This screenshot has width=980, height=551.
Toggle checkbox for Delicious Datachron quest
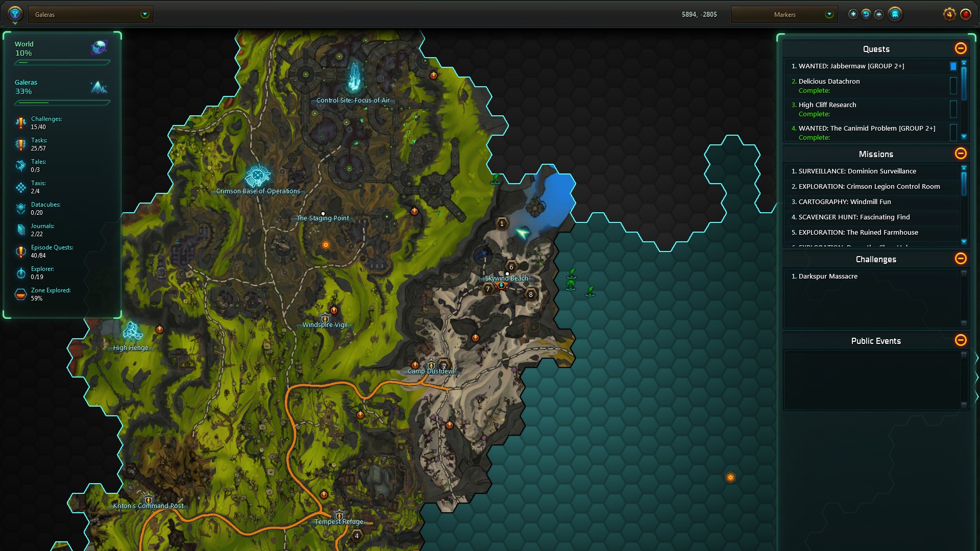tap(953, 85)
